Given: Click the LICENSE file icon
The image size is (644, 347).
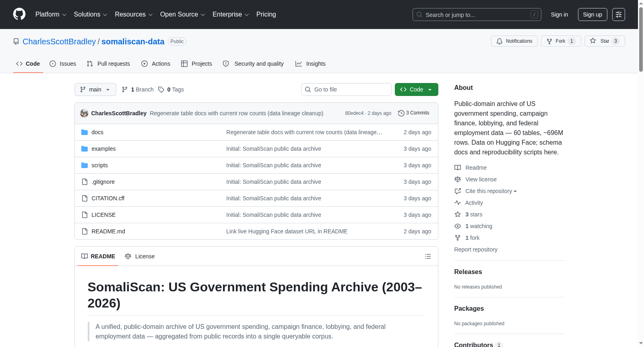Looking at the screenshot, I should pos(85,215).
